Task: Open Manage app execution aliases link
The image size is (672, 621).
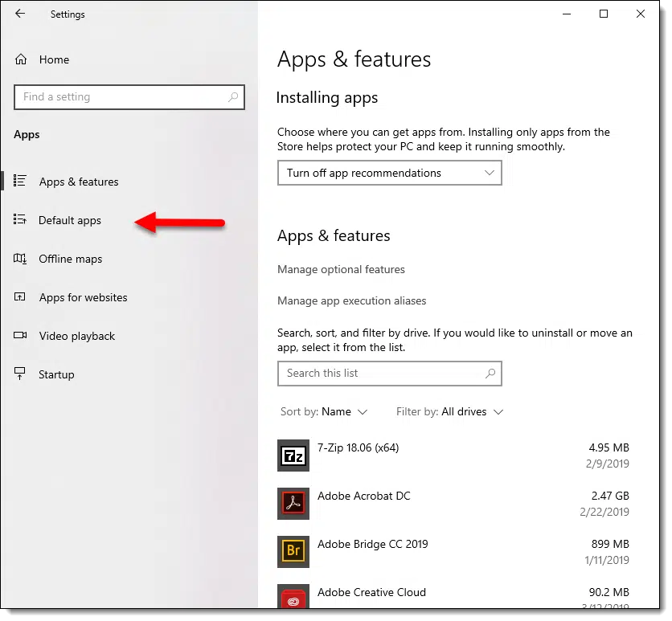Action: tap(351, 300)
